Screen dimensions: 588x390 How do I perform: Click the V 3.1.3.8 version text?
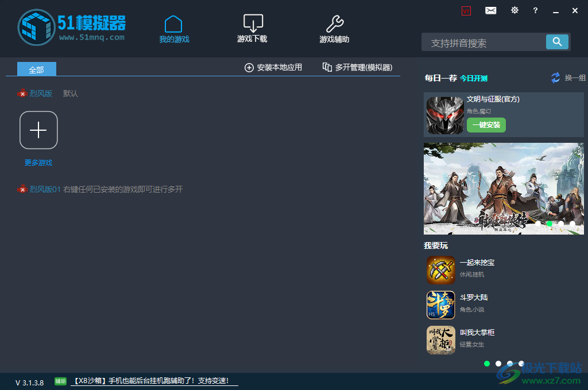pyautogui.click(x=30, y=383)
